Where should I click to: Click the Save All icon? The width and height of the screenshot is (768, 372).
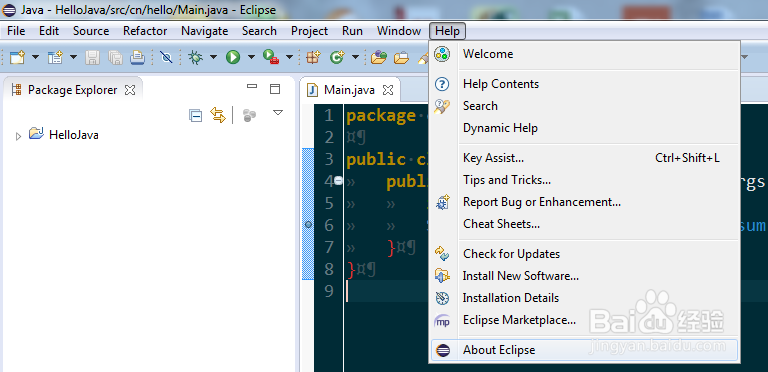click(115, 57)
